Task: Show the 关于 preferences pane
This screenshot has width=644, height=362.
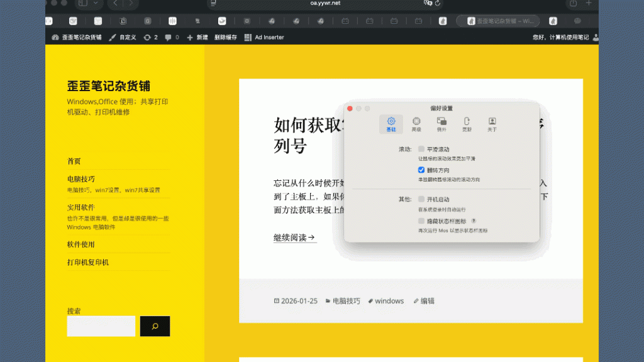Action: [x=492, y=124]
